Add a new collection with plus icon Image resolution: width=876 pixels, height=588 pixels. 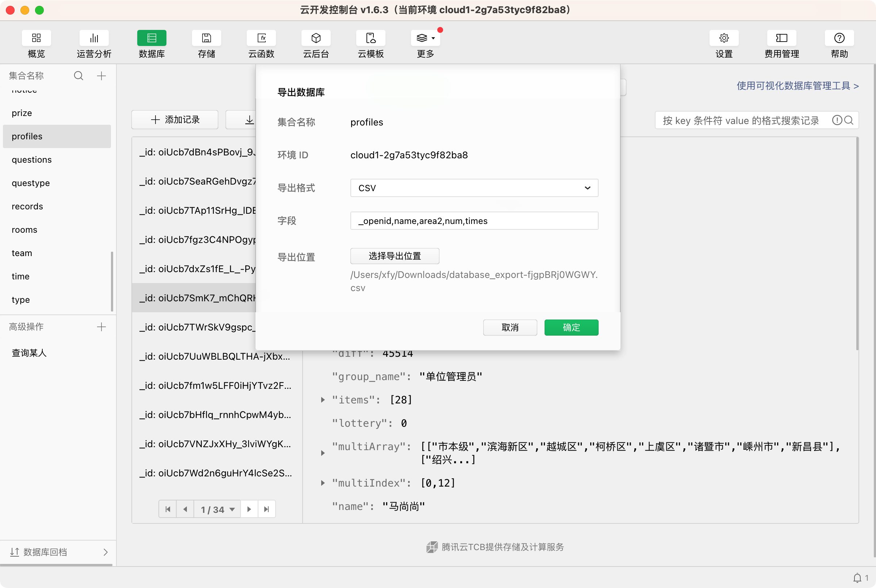(x=101, y=76)
